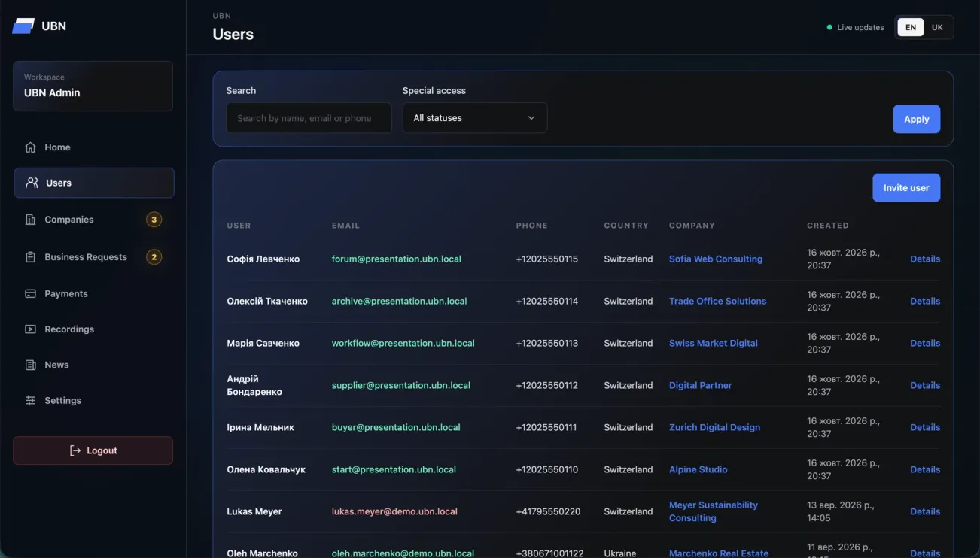Click email forum@presentation.ubn.local
The width and height of the screenshot is (980, 558).
tap(397, 259)
